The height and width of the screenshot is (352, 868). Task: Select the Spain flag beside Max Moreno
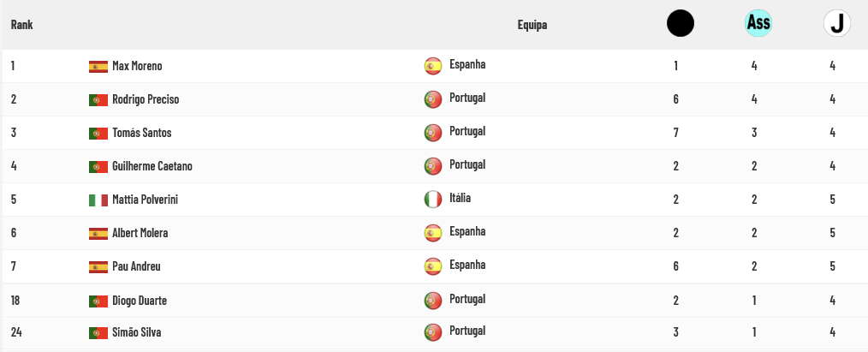coord(98,67)
